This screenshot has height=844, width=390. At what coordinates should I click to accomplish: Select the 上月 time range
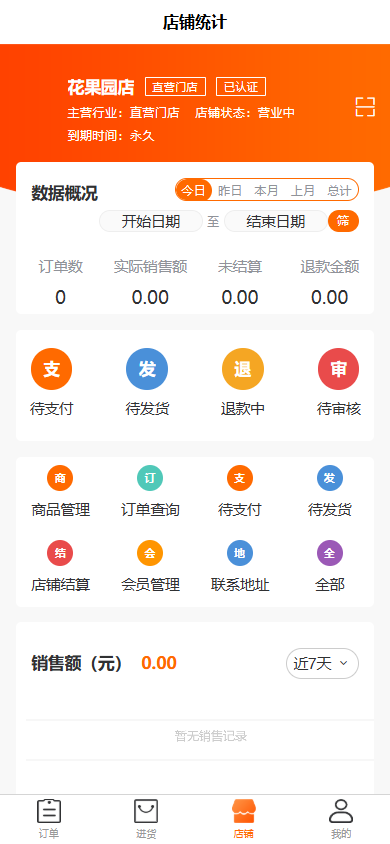[x=303, y=190]
